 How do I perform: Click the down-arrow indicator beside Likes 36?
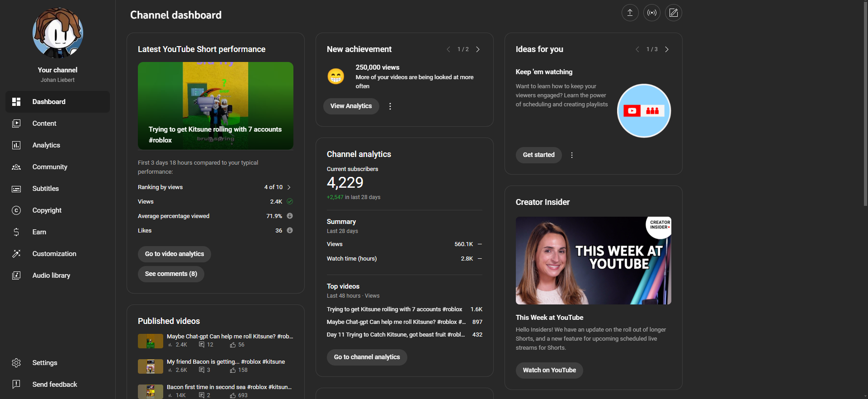pos(290,230)
